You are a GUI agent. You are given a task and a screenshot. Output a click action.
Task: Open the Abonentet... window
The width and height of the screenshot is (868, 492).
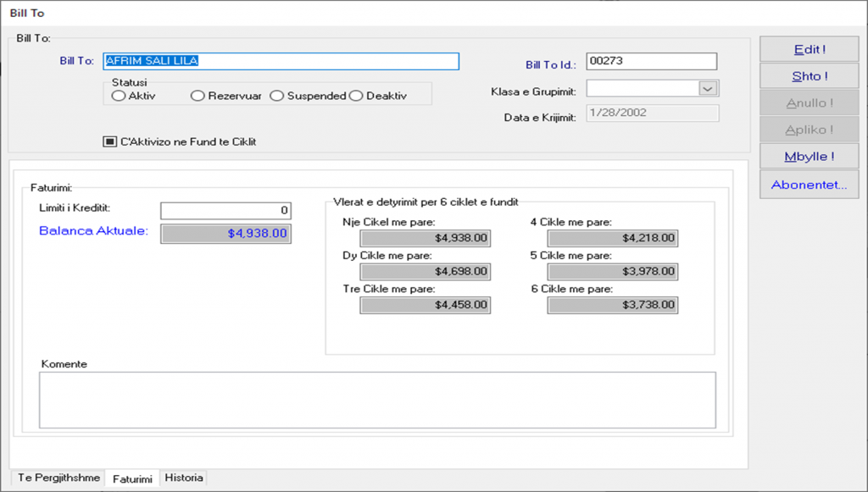coord(810,185)
